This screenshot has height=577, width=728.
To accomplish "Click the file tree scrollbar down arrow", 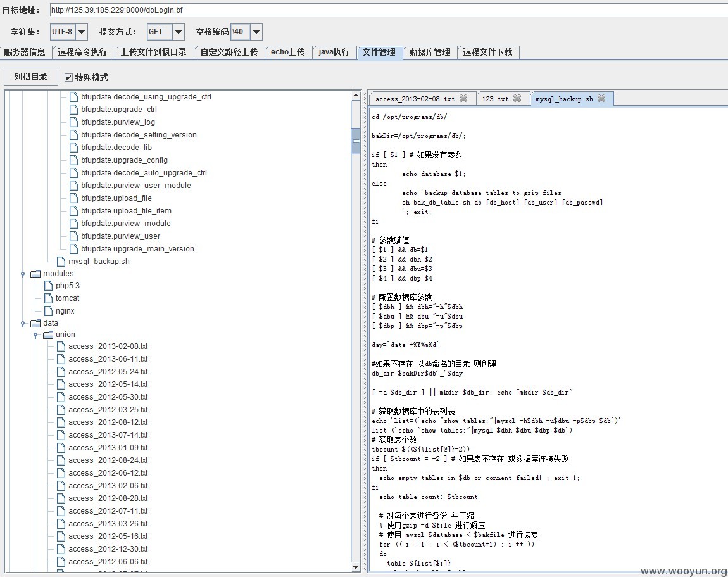I will (356, 567).
